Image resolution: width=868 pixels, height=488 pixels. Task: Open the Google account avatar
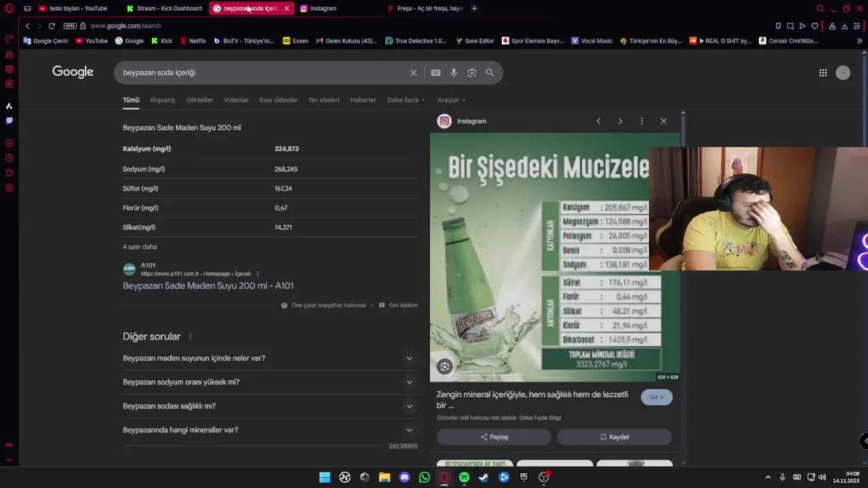tap(843, 73)
